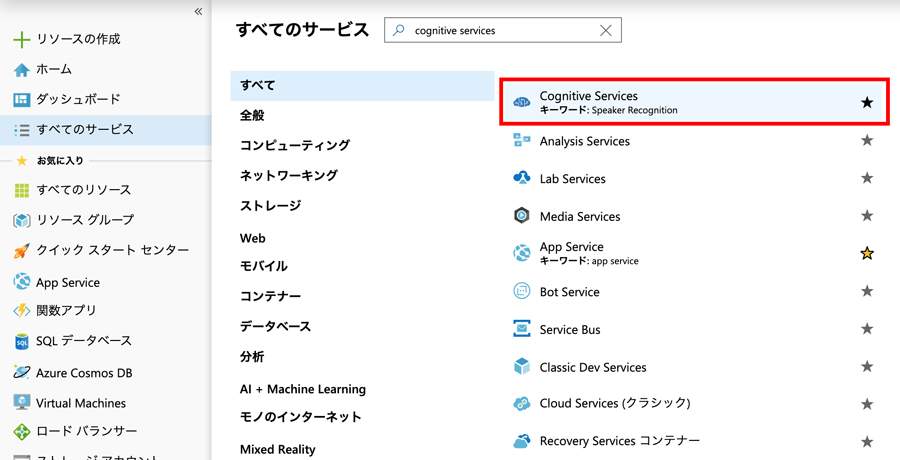The image size is (900, 460).
Task: Toggle favorite star for Cloud Services (クラシック)
Action: point(867,404)
